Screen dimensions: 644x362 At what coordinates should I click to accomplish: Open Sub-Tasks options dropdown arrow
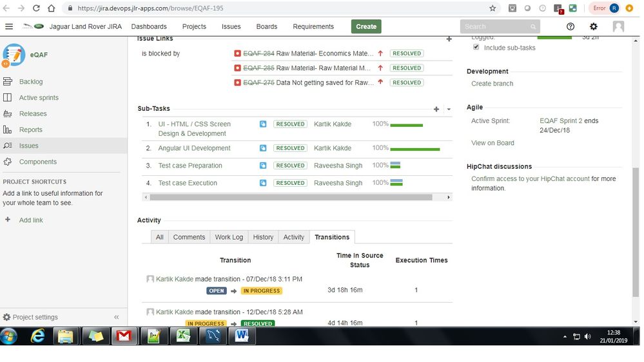click(x=449, y=109)
